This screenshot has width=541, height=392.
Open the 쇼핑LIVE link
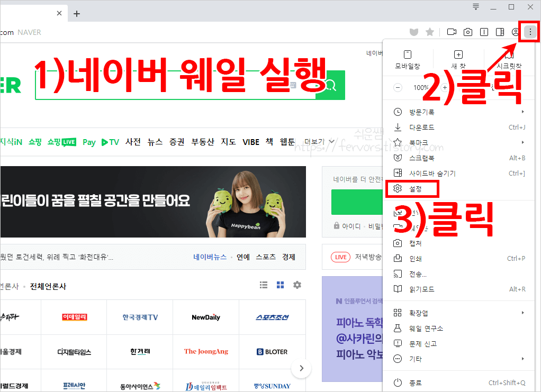coord(62,142)
